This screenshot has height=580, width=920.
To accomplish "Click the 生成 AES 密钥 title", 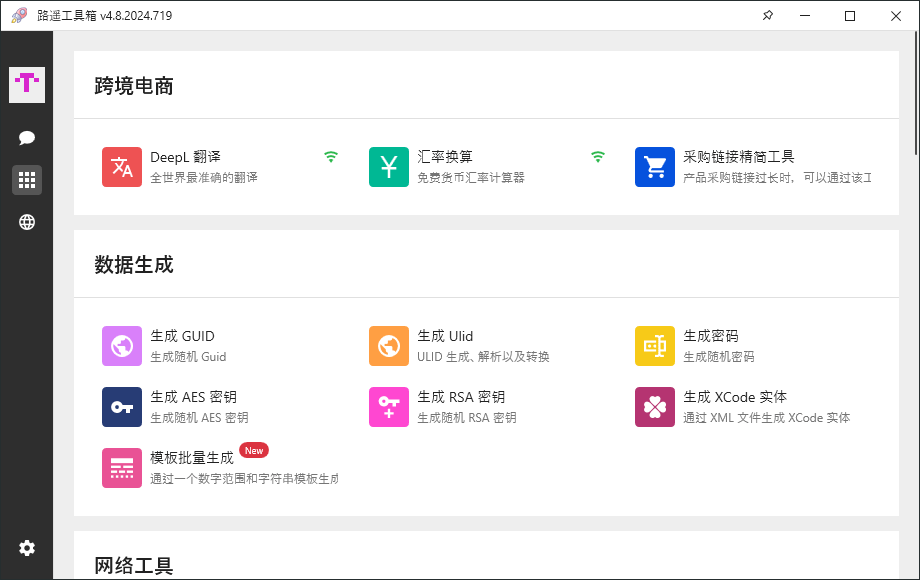I will pos(194,397).
